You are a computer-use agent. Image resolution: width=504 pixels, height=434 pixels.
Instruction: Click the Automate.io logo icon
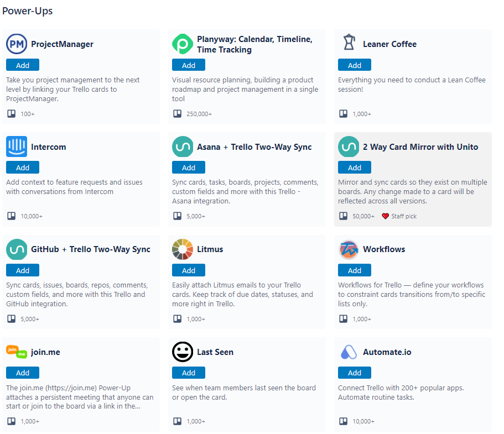349,352
